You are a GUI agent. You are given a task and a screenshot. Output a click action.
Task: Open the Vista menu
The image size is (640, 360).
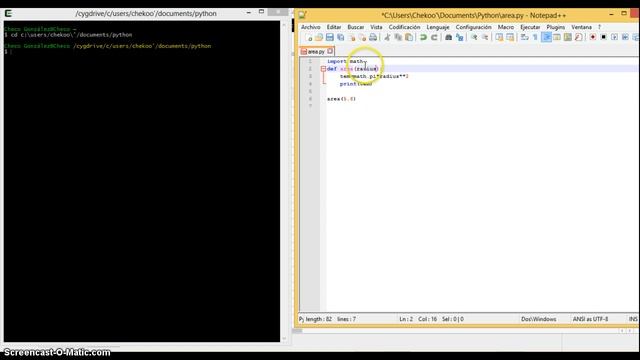click(376, 27)
